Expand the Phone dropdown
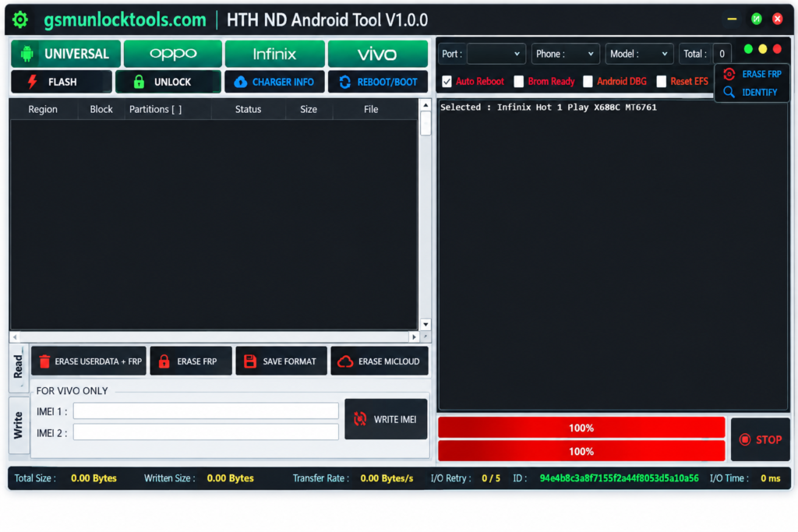 [566, 54]
